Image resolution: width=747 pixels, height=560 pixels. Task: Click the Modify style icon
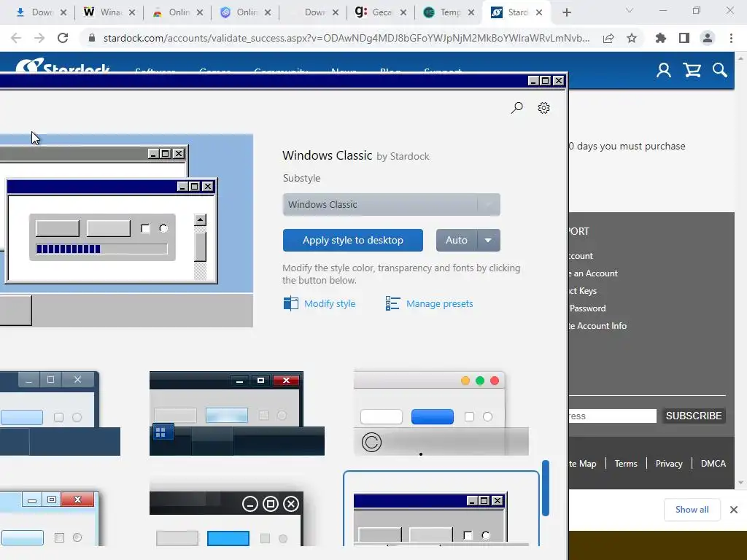[x=290, y=303]
